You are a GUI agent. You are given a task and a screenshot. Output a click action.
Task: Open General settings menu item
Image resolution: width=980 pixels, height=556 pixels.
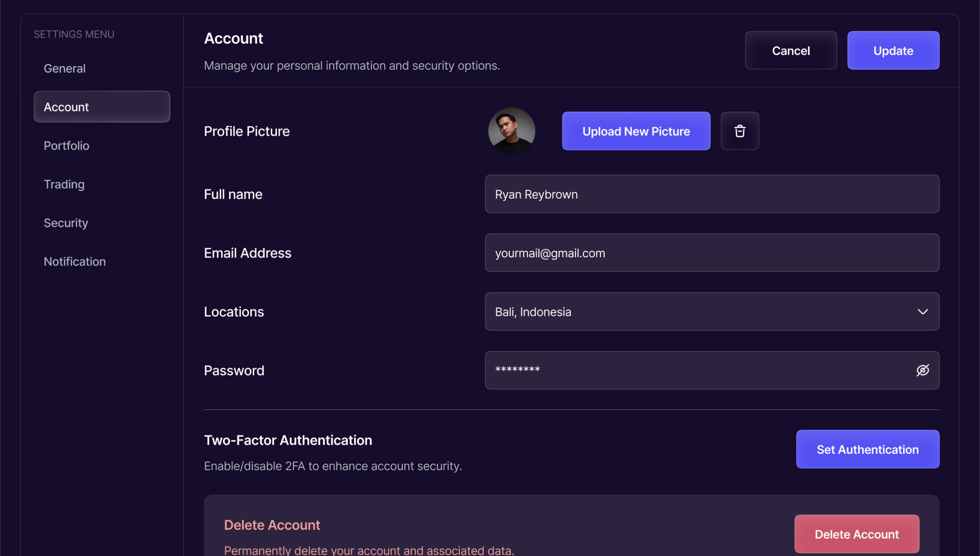click(64, 68)
